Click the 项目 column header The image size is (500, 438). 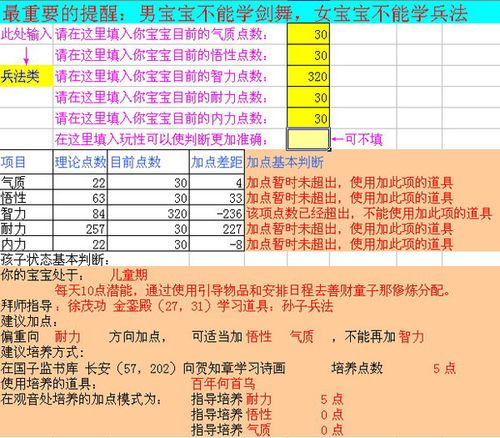pyautogui.click(x=26, y=162)
